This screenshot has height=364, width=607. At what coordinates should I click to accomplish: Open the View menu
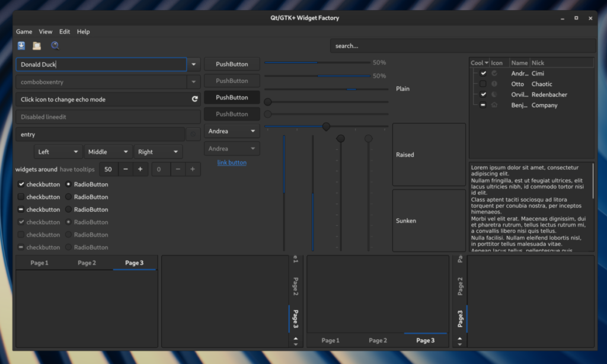coord(45,31)
